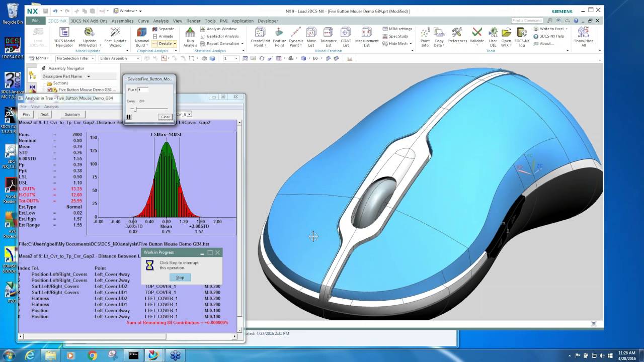Open the Tolerance List
Viewport: 644px width, 362px height.
(x=328, y=36)
